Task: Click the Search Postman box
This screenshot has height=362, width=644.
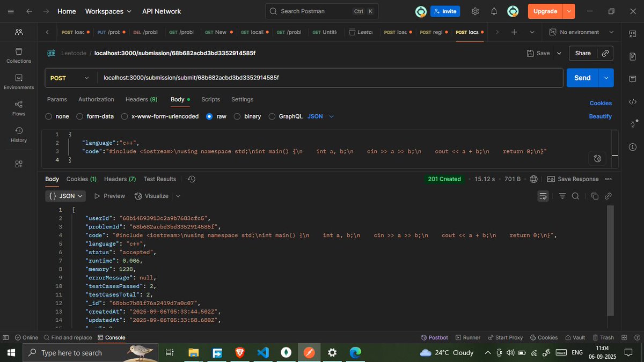Action: pos(322,11)
